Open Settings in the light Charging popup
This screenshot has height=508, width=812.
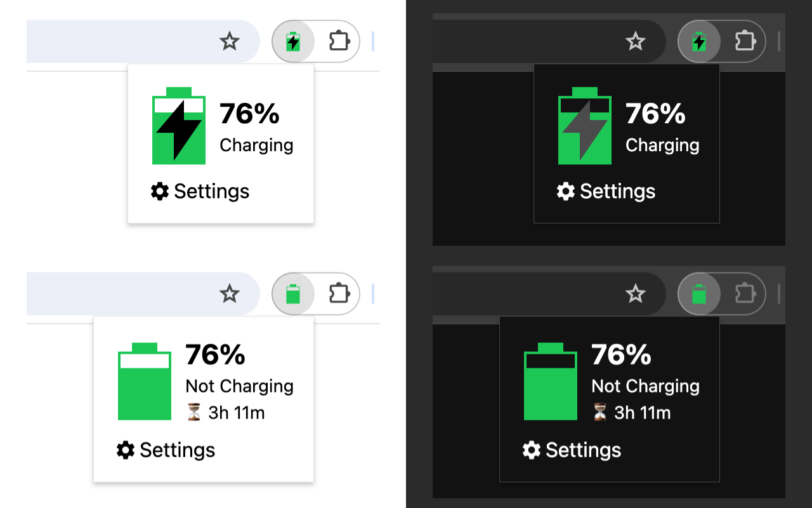coord(200,191)
